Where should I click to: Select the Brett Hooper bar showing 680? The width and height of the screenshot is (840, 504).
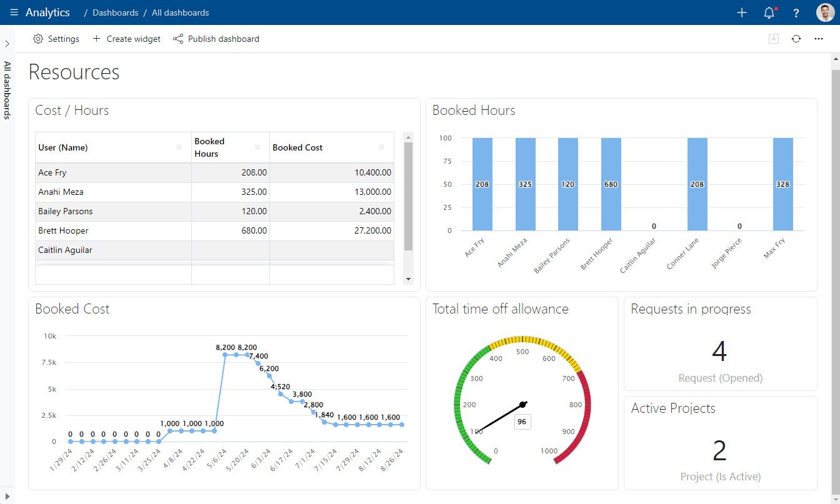coord(611,184)
